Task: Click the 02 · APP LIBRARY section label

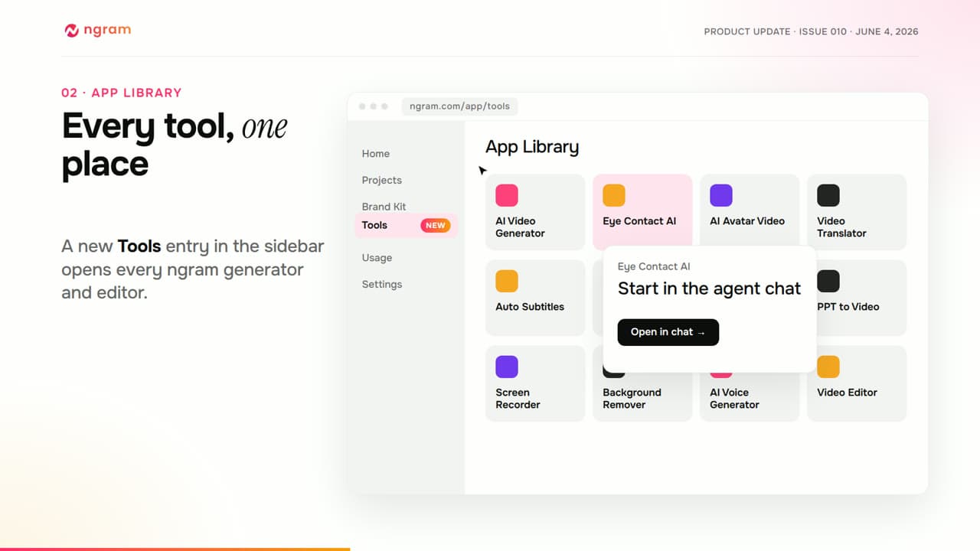Action: [x=122, y=93]
